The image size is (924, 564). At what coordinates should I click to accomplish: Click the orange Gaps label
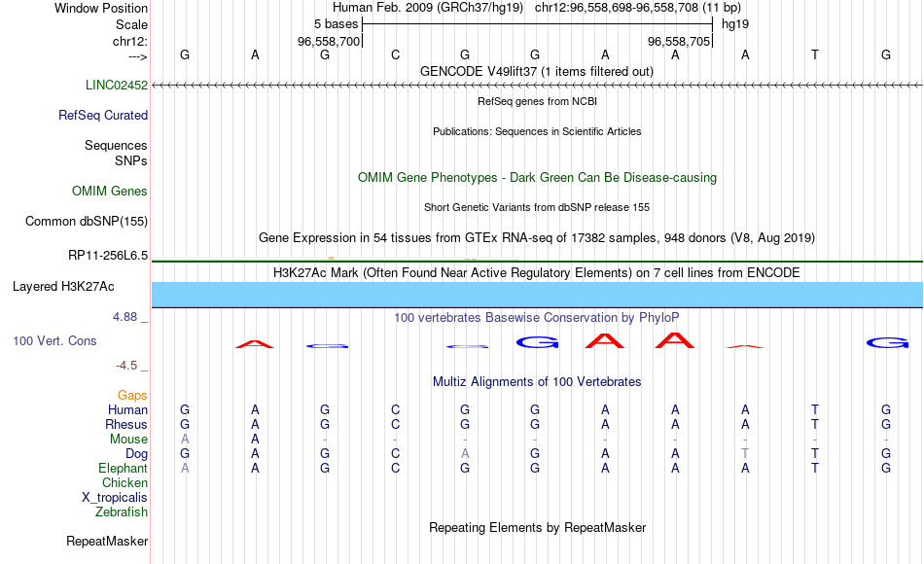[132, 395]
